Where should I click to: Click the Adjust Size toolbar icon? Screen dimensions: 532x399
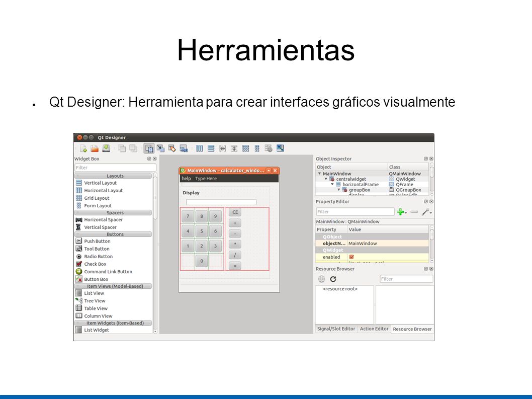pos(280,148)
